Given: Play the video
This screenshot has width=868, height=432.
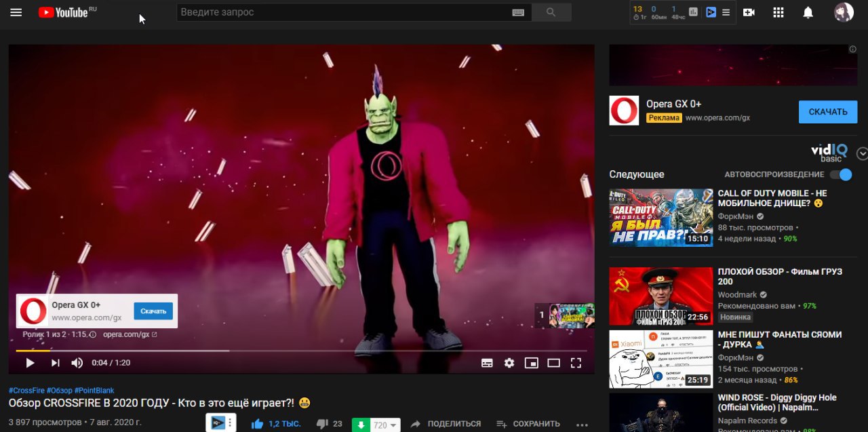Looking at the screenshot, I should click(30, 363).
